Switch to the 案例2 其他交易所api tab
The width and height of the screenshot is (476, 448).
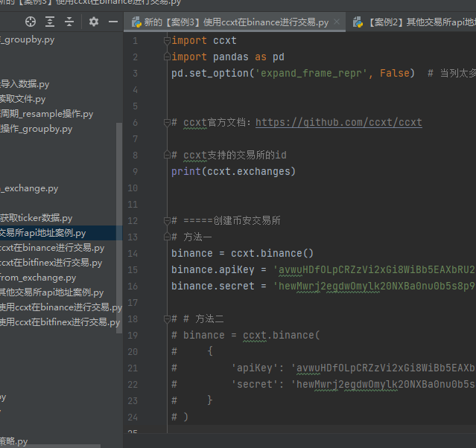pos(417,22)
